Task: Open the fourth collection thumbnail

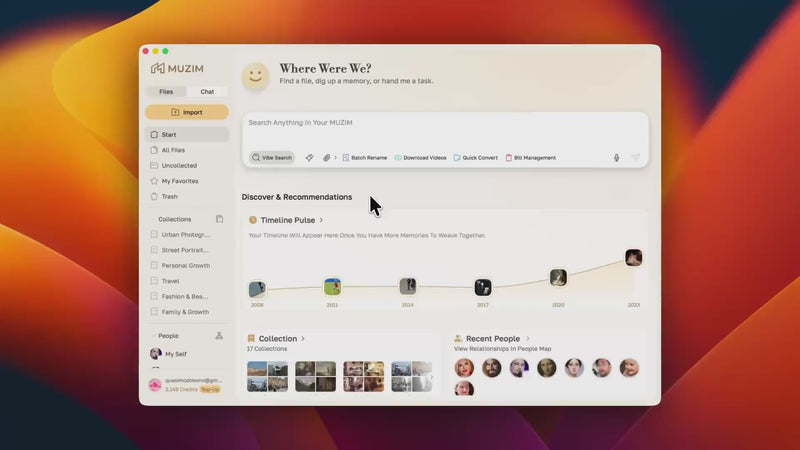Action: tap(411, 377)
